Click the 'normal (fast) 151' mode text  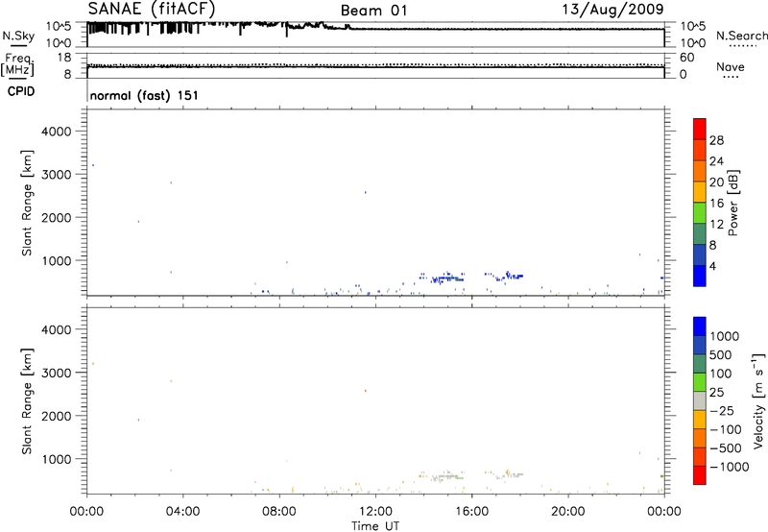tap(145, 95)
